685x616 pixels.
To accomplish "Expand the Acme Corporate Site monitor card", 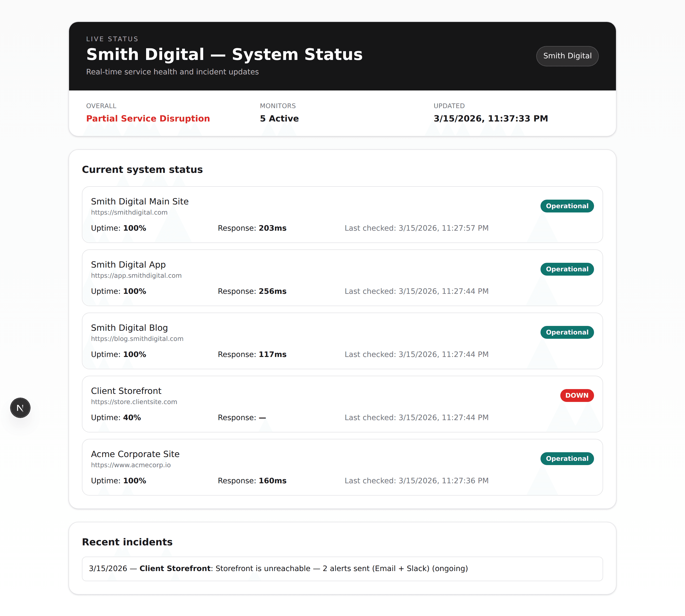I will (x=342, y=468).
